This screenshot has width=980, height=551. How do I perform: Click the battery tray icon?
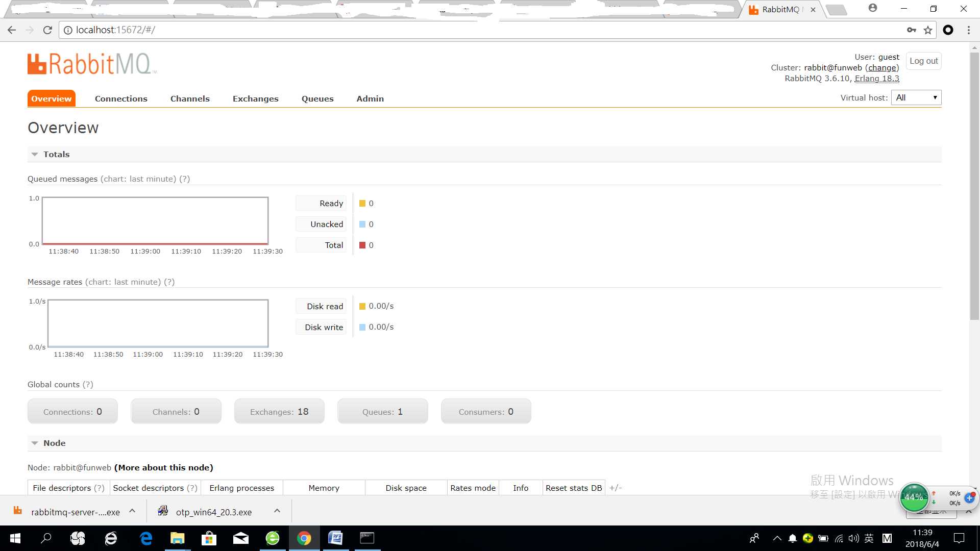823,538
